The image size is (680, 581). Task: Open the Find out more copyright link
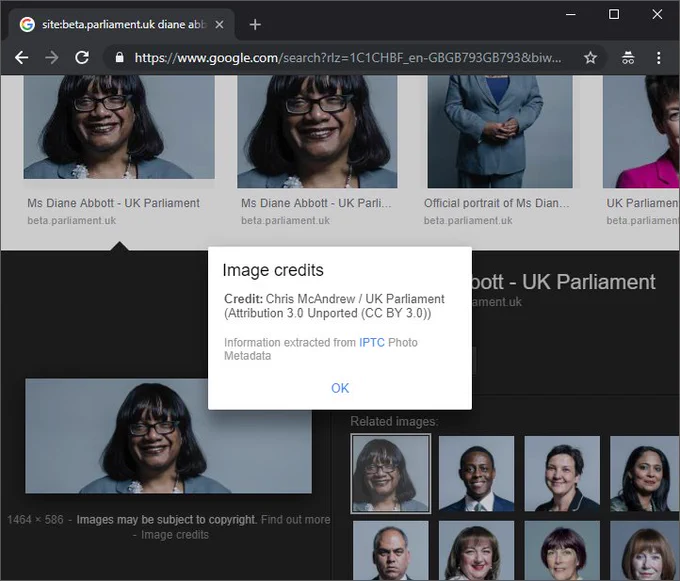pyautogui.click(x=295, y=519)
